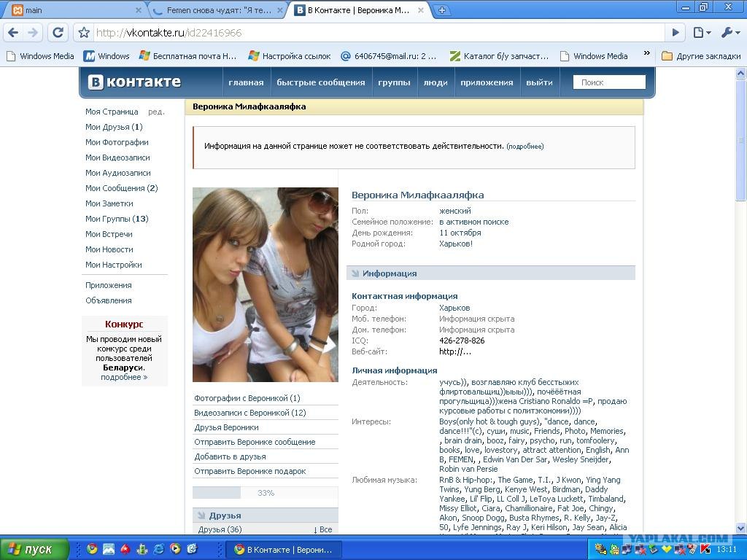Expand hidden bookmarks with the chevron
Screen dimensions: 747x560
point(646,53)
